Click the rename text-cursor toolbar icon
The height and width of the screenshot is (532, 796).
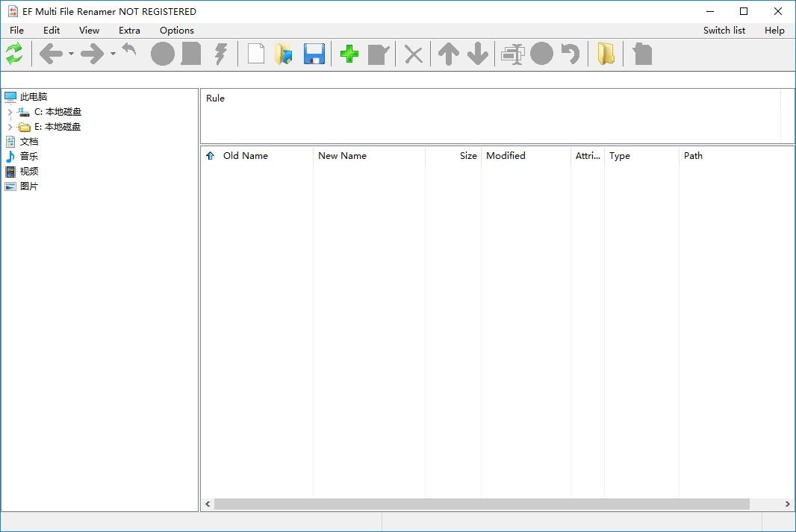pyautogui.click(x=513, y=54)
